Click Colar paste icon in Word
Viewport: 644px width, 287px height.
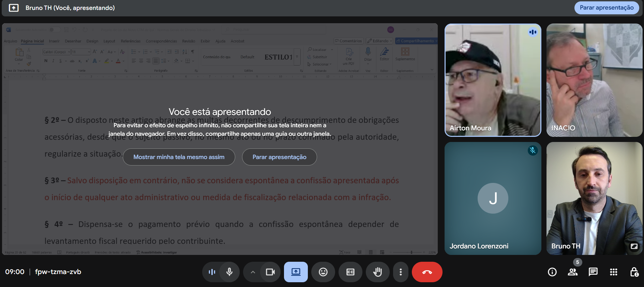pyautogui.click(x=19, y=52)
